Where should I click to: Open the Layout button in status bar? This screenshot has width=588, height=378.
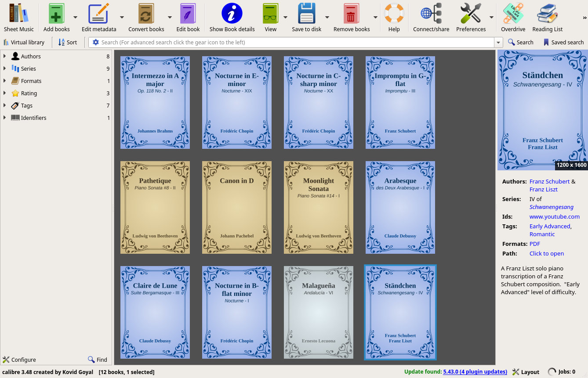[526, 372]
